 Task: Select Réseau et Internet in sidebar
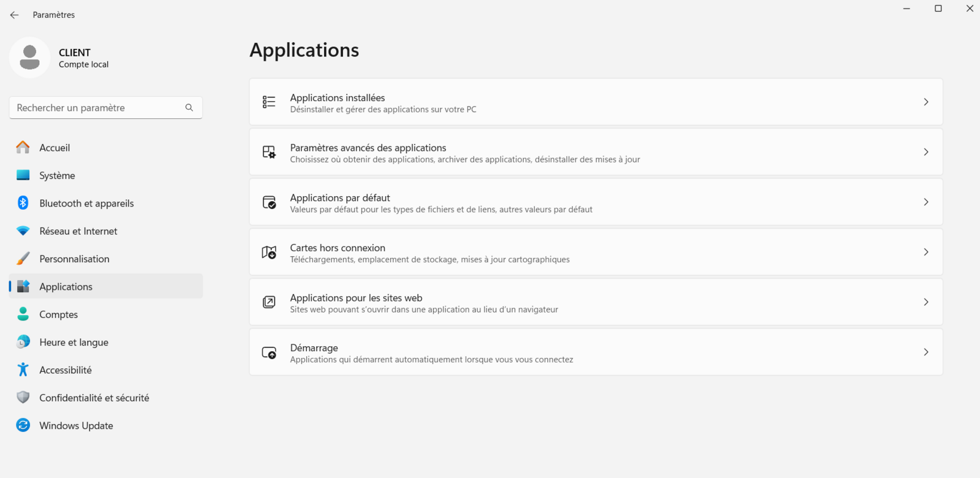tap(78, 231)
